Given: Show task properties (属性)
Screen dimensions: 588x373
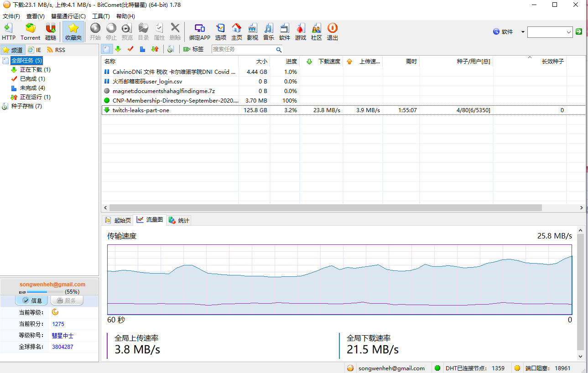Looking at the screenshot, I should click(x=159, y=32).
